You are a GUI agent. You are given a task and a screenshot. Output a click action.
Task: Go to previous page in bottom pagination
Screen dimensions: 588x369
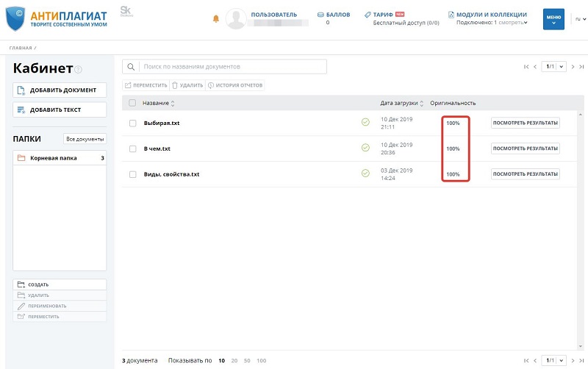pos(535,360)
